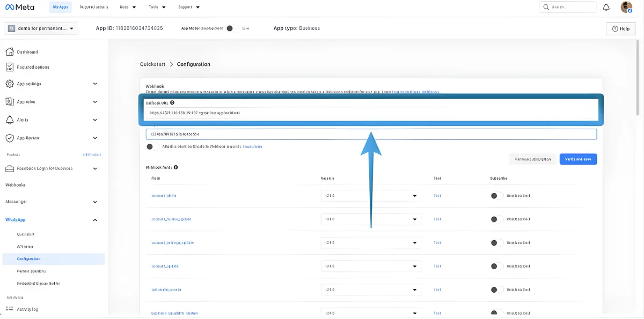Click Quickstart breadcrumb link

[x=152, y=64]
